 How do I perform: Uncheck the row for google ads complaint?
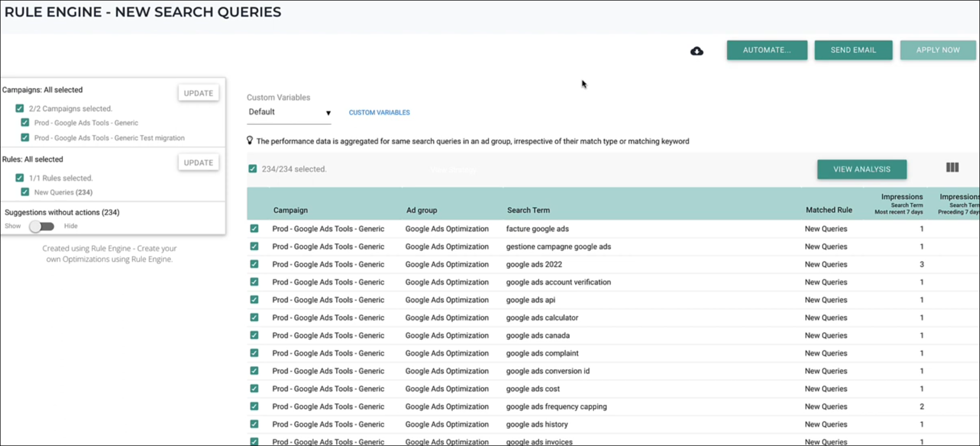coord(254,353)
